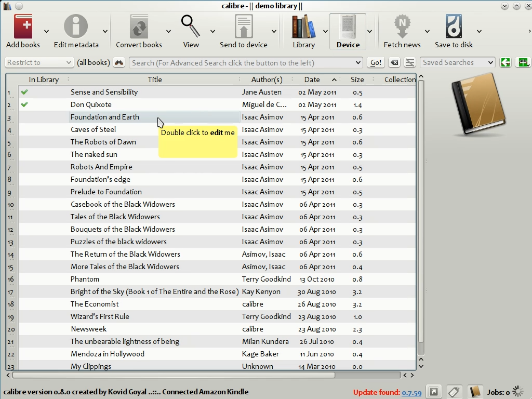Click the Fetch news icon
The height and width of the screenshot is (399, 532).
click(402, 27)
